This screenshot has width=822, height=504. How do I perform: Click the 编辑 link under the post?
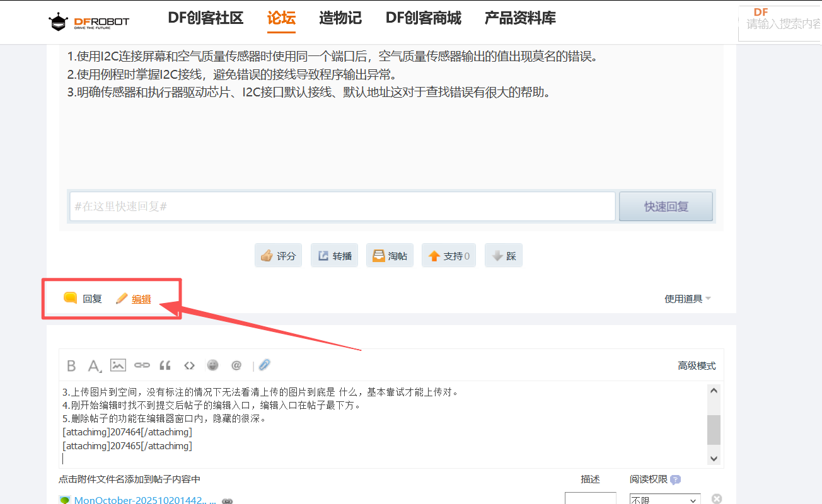coord(141,299)
